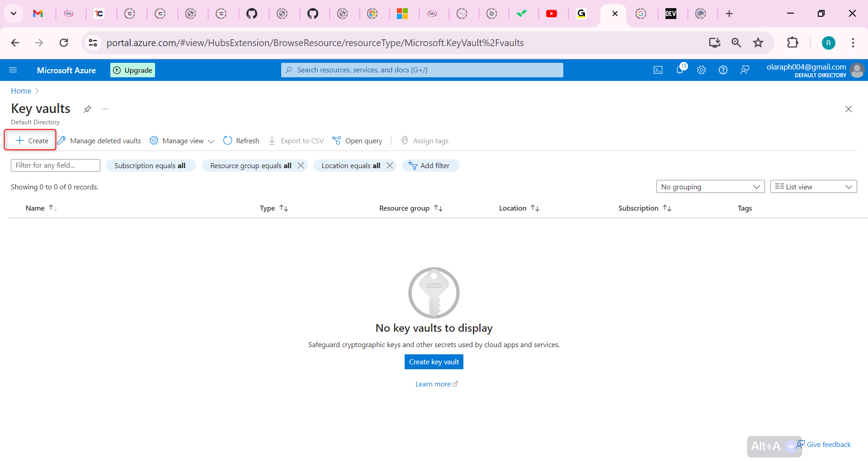Open Manage deleted vaults

tap(99, 141)
